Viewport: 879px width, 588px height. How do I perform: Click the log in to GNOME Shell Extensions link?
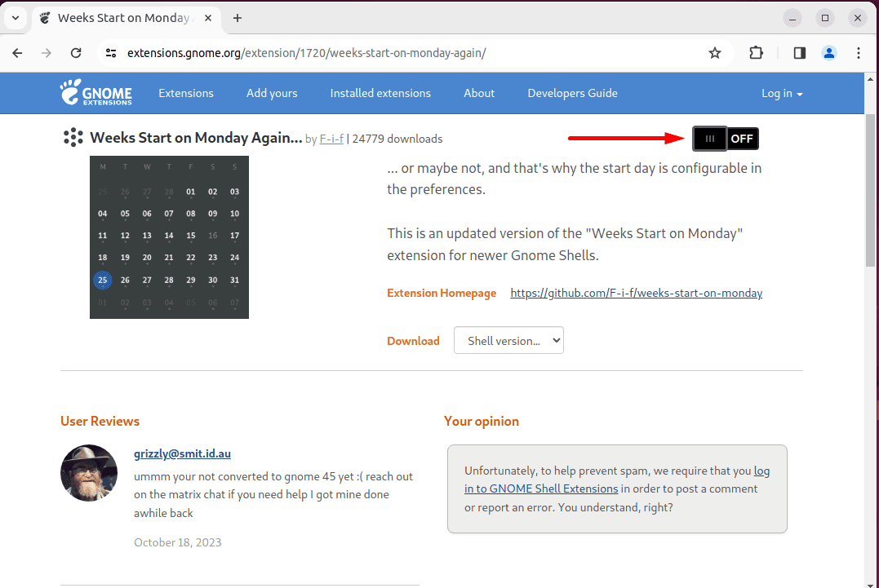click(617, 480)
